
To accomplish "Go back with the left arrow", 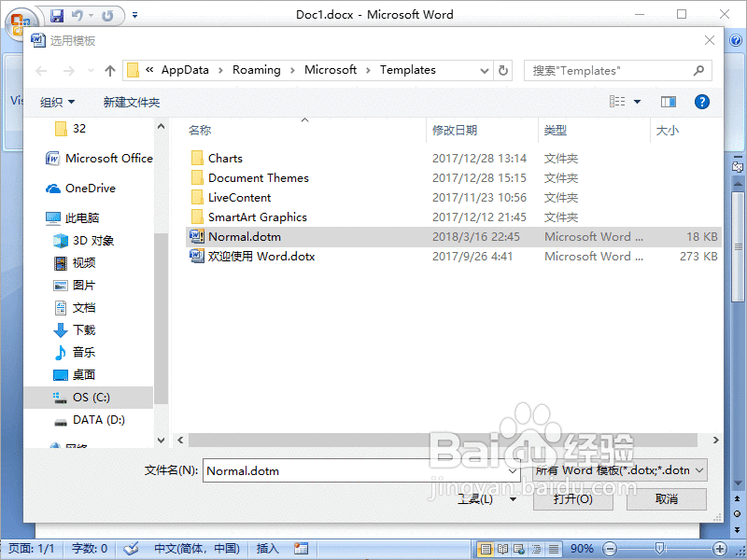I will tap(41, 71).
